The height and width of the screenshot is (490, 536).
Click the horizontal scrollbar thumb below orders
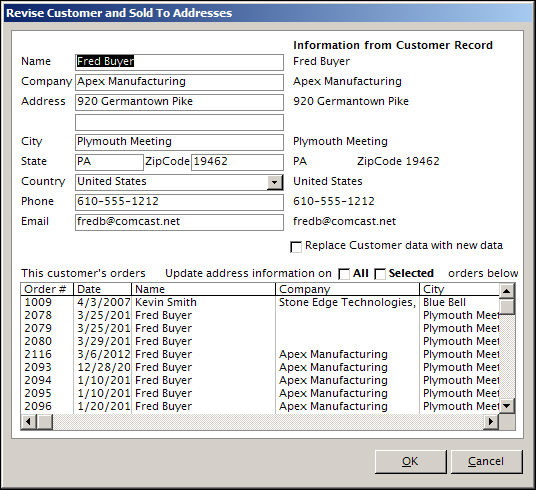(45, 421)
